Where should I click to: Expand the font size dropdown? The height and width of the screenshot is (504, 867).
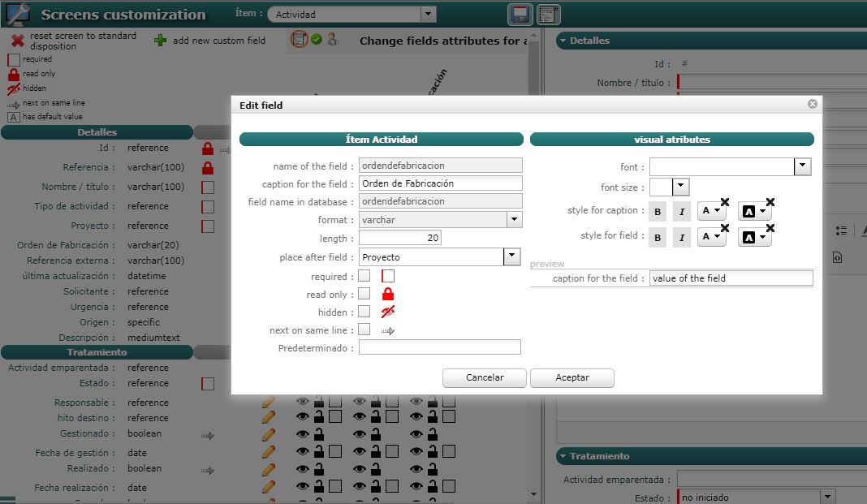tap(680, 187)
